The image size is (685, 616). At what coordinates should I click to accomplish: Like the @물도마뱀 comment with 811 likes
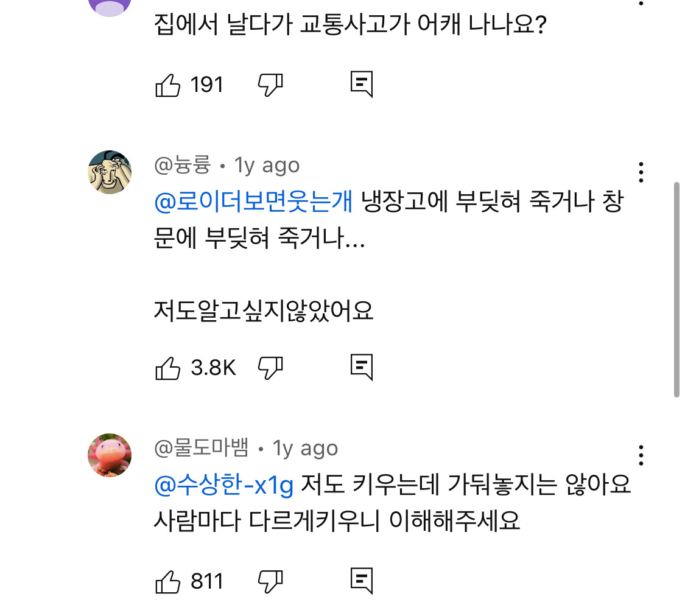point(169,582)
